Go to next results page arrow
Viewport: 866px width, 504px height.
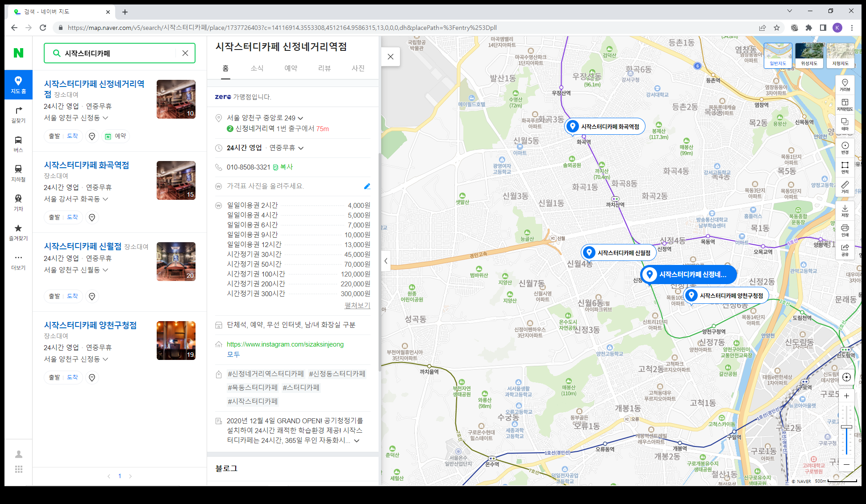pyautogui.click(x=130, y=476)
